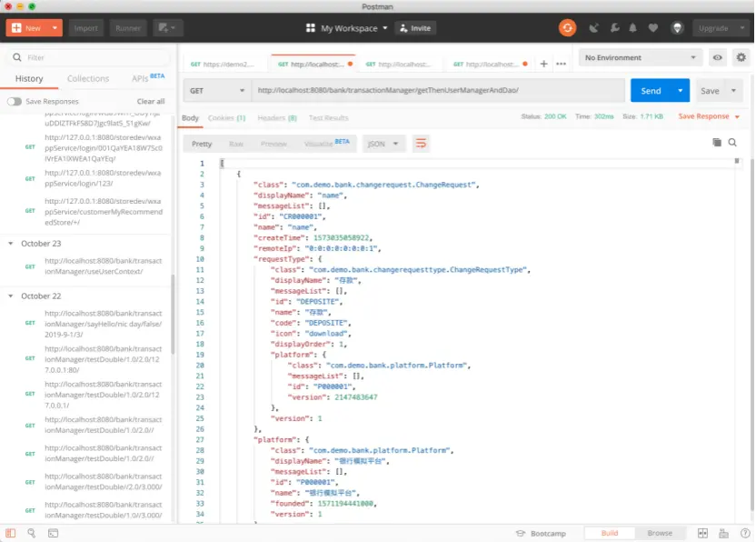
Task: Click the environment quick look eye icon
Action: pyautogui.click(x=718, y=57)
